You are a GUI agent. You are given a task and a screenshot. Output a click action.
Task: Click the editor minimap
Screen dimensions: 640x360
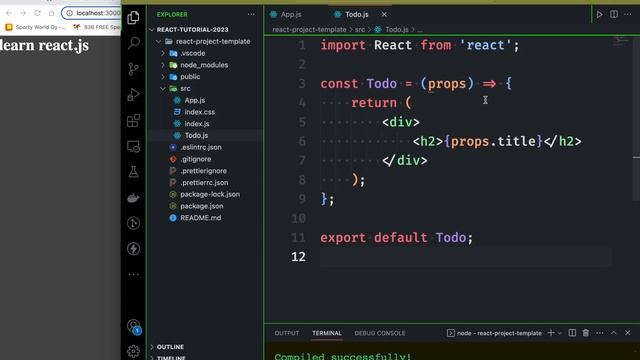[620, 40]
